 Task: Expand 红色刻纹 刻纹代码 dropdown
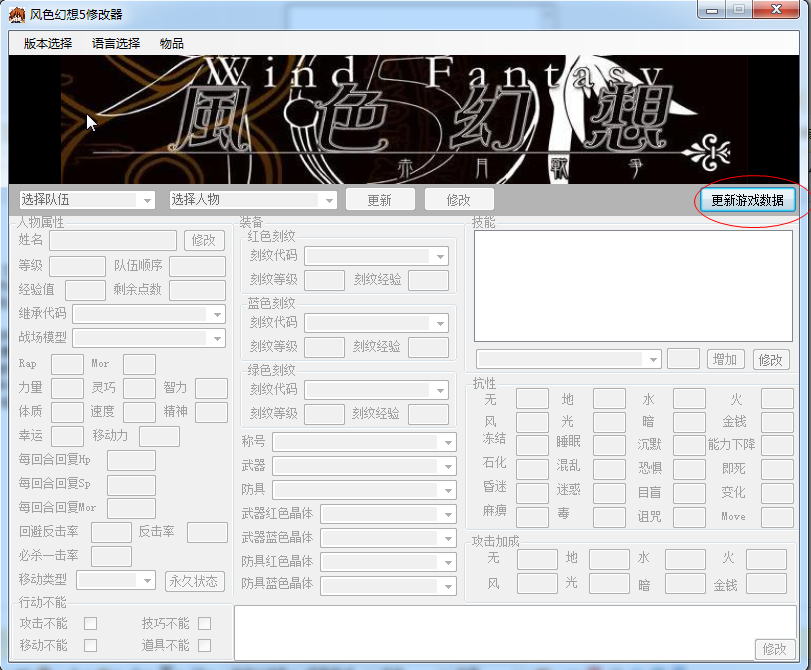pyautogui.click(x=377, y=256)
